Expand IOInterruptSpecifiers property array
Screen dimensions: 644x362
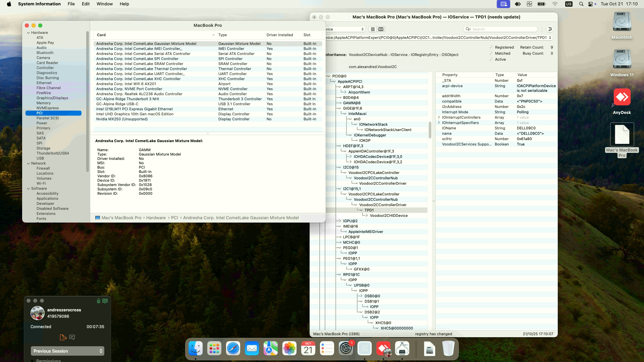point(439,123)
